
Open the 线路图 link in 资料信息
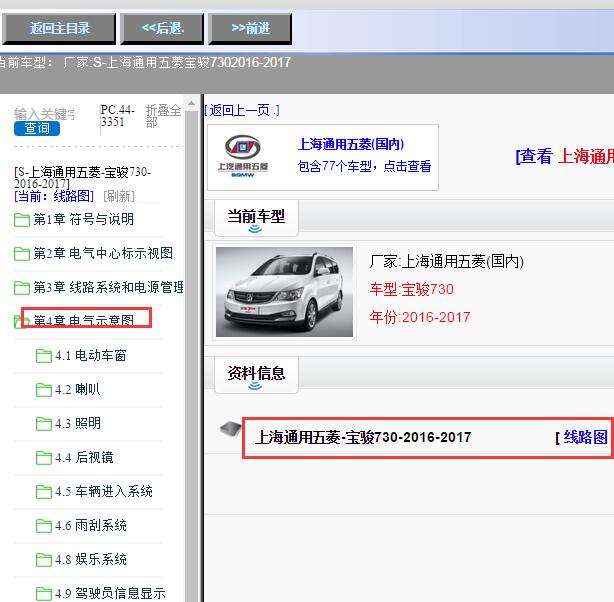coord(585,437)
